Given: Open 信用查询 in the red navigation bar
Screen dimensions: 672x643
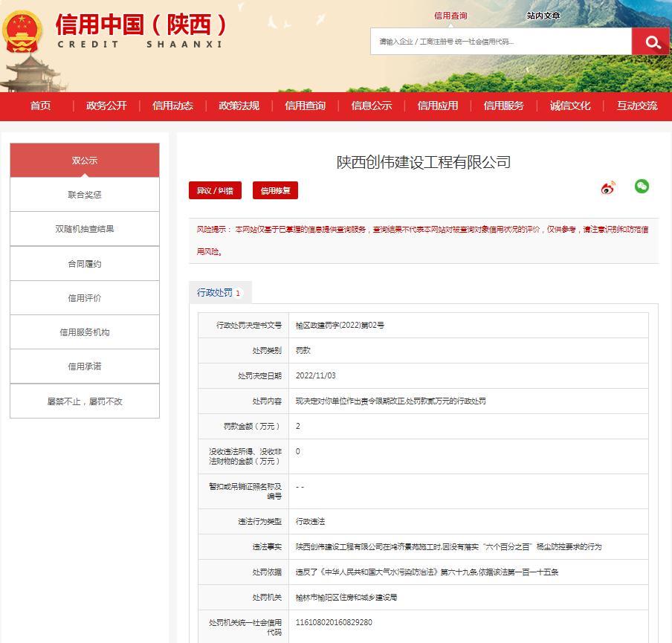Looking at the screenshot, I should (x=305, y=106).
